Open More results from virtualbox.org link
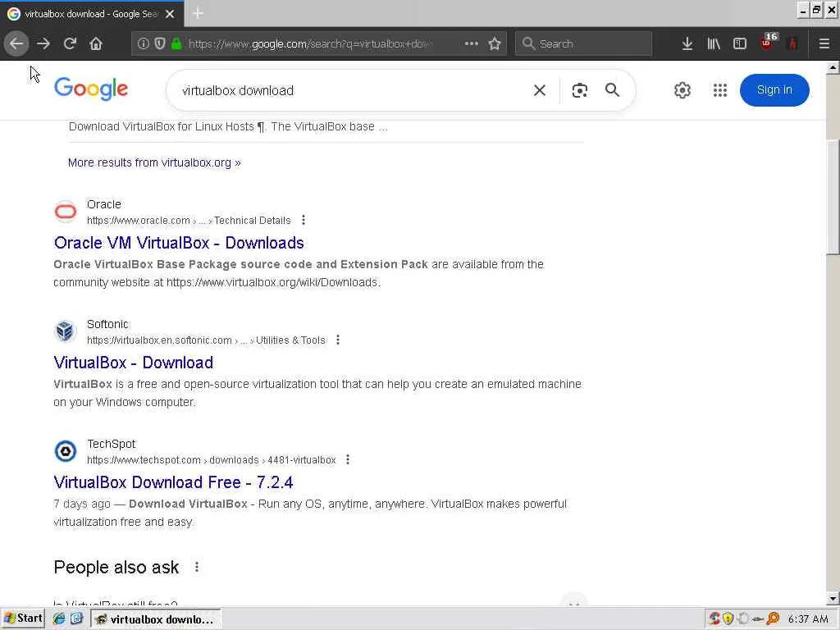 tap(154, 162)
